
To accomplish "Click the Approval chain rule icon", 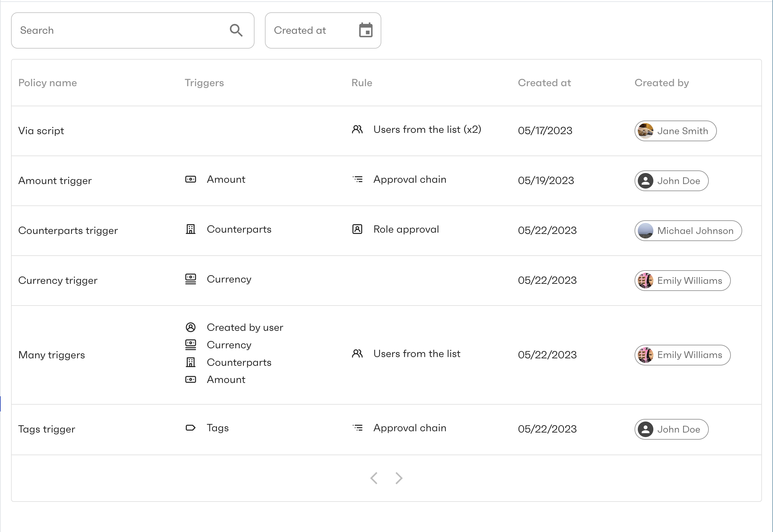I will pos(357,179).
